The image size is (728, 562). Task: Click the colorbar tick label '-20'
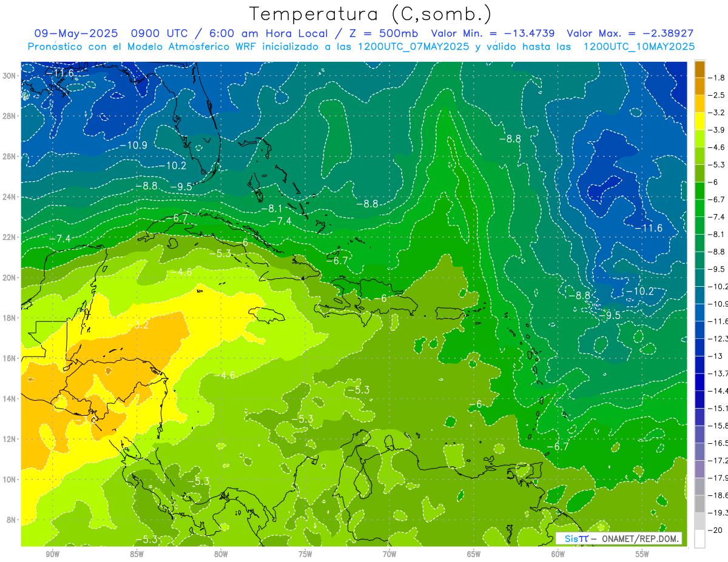[716, 530]
